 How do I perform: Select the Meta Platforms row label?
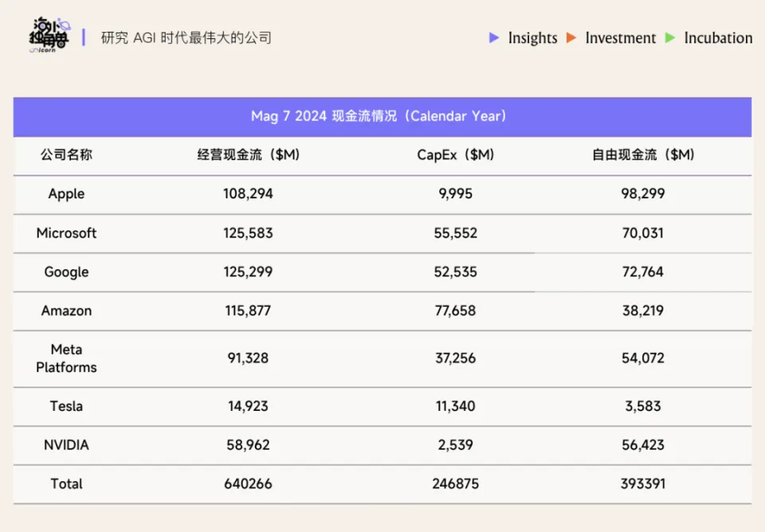(66, 358)
